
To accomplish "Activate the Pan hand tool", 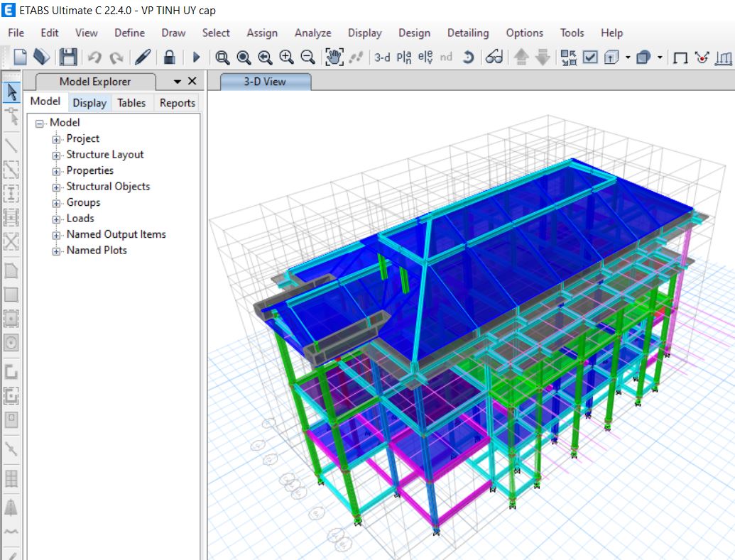I will 334,57.
